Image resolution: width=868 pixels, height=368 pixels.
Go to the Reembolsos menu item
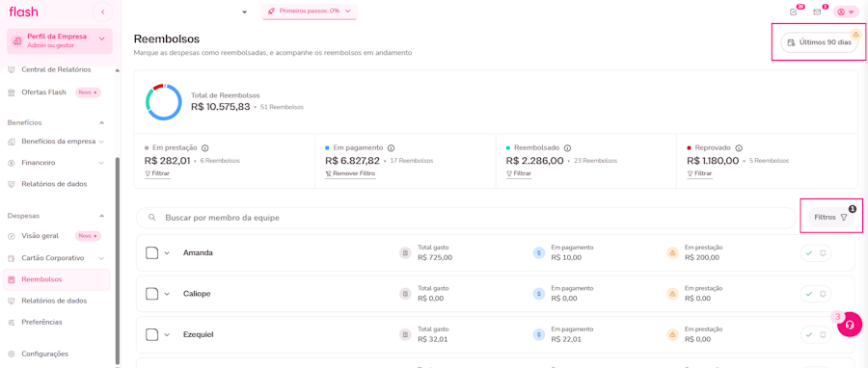(x=56, y=279)
